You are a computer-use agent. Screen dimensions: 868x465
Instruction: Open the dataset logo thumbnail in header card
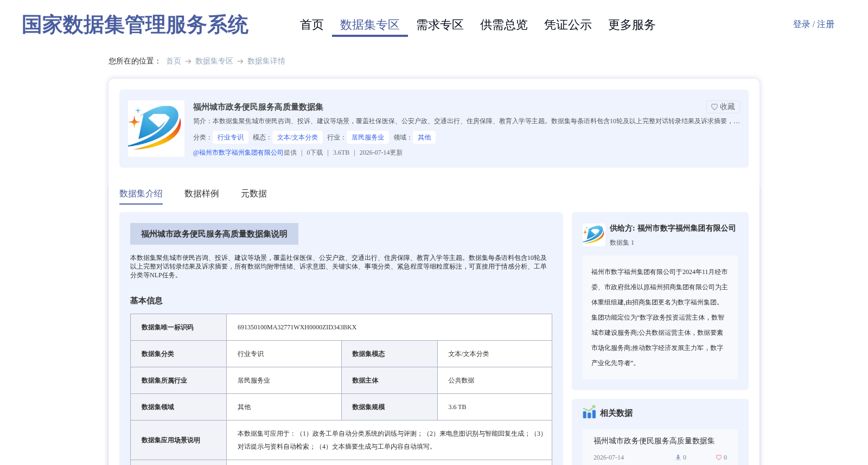[156, 129]
